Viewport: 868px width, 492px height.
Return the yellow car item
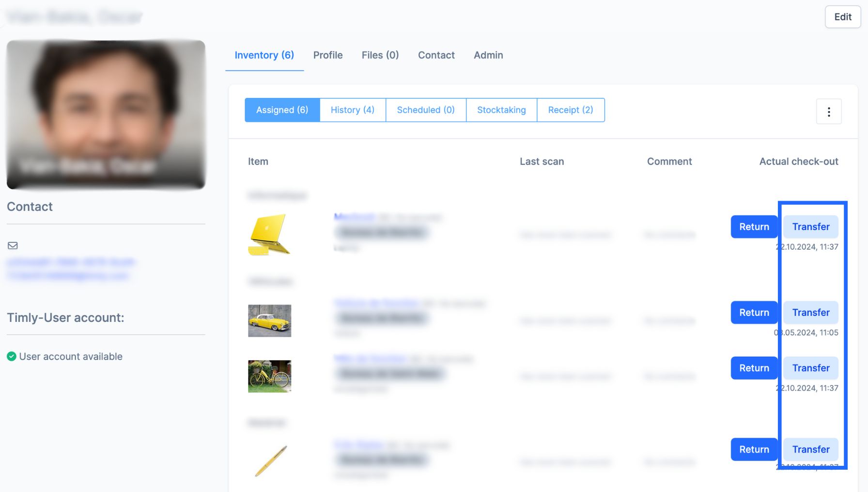[x=754, y=313]
